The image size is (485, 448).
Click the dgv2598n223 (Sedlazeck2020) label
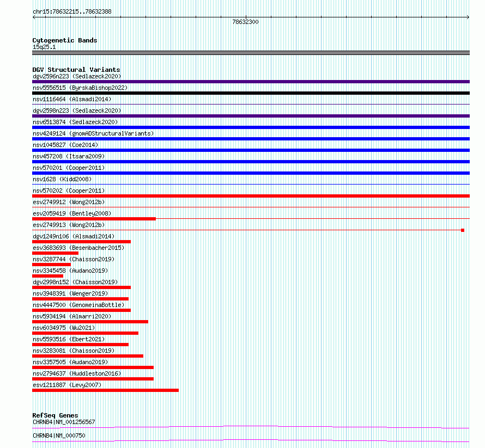pos(77,111)
